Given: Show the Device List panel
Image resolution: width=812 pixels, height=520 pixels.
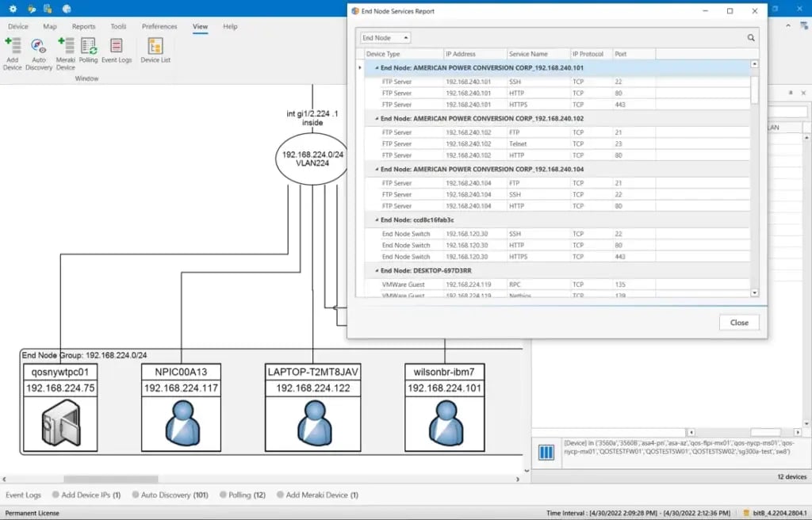Looking at the screenshot, I should [155, 48].
